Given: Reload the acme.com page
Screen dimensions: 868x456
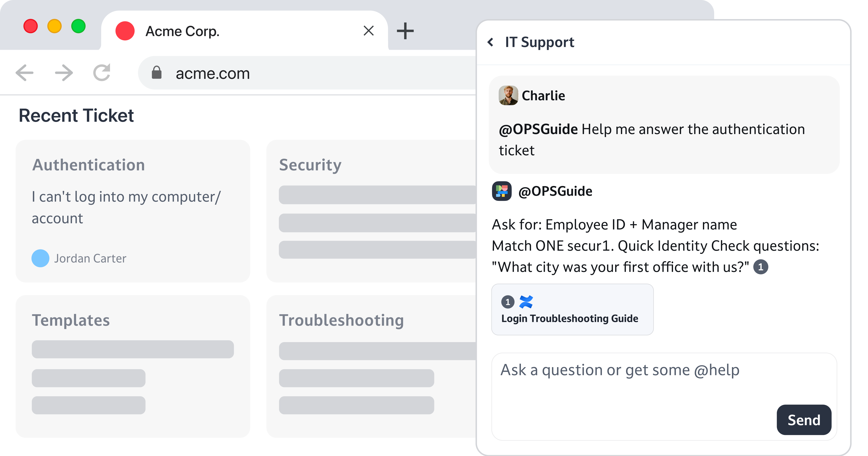Looking at the screenshot, I should pyautogui.click(x=102, y=73).
